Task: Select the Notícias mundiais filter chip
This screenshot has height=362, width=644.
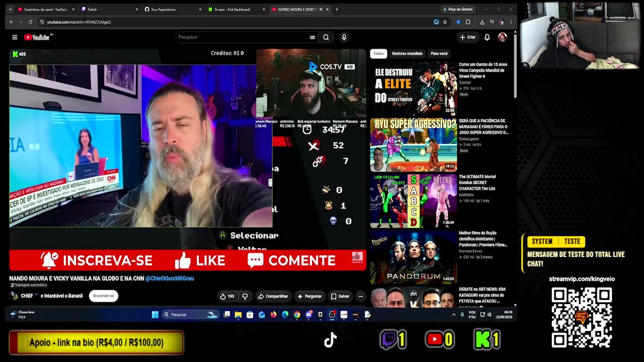Action: (407, 54)
